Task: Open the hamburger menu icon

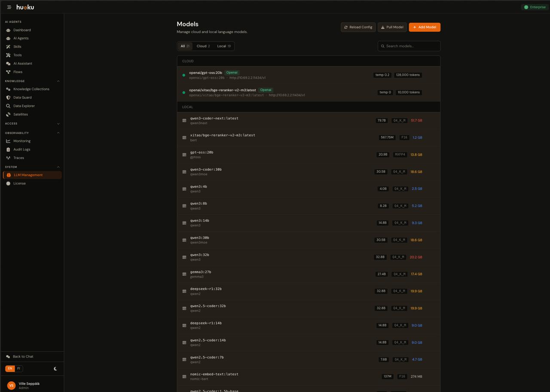Action: click(x=9, y=7)
